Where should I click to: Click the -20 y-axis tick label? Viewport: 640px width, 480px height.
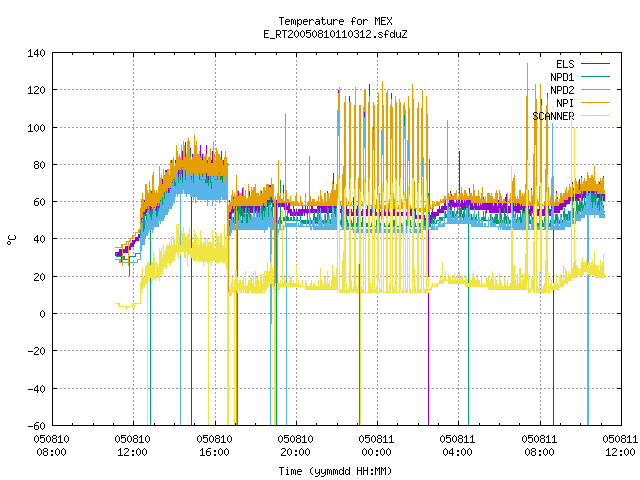[x=36, y=351]
